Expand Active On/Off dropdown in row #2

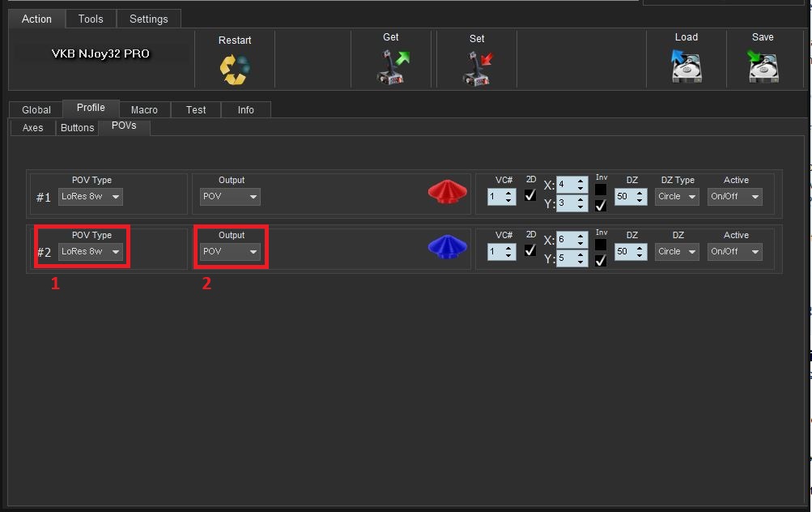[x=735, y=251]
